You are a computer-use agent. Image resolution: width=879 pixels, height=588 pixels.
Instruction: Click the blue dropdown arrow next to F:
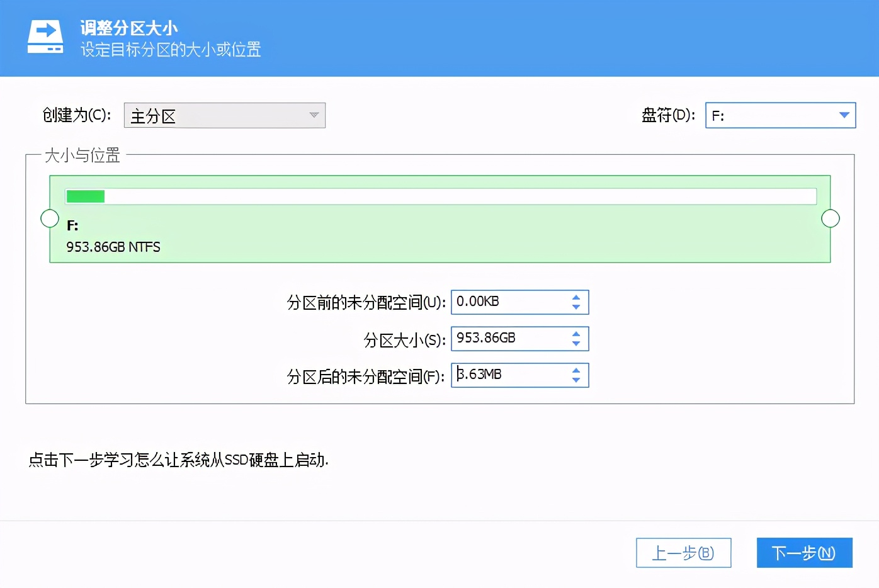[x=844, y=115]
